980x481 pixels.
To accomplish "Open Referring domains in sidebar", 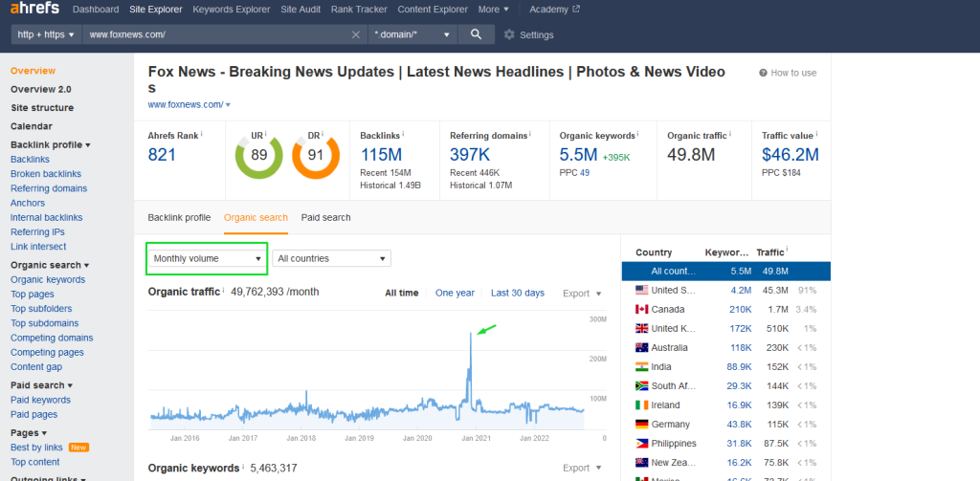I will [x=49, y=188].
